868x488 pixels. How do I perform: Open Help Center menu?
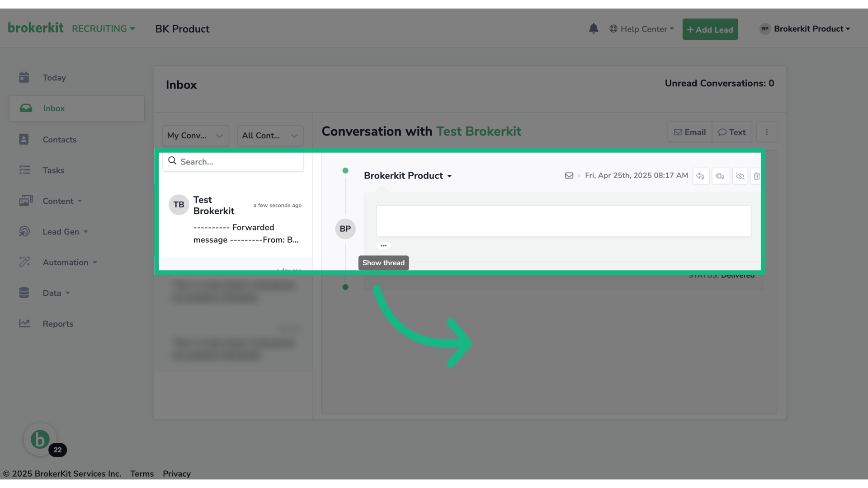click(x=642, y=29)
